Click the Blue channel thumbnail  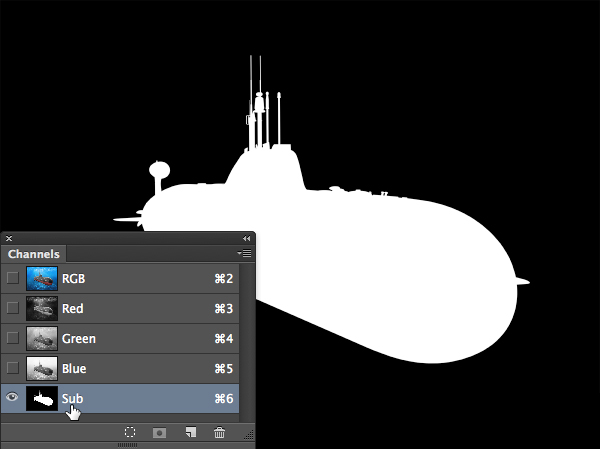(42, 368)
